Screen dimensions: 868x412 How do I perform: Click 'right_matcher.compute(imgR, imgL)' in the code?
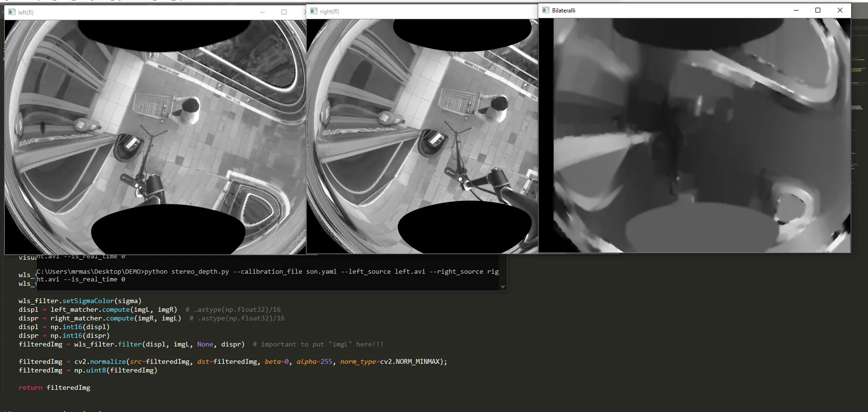(x=116, y=319)
